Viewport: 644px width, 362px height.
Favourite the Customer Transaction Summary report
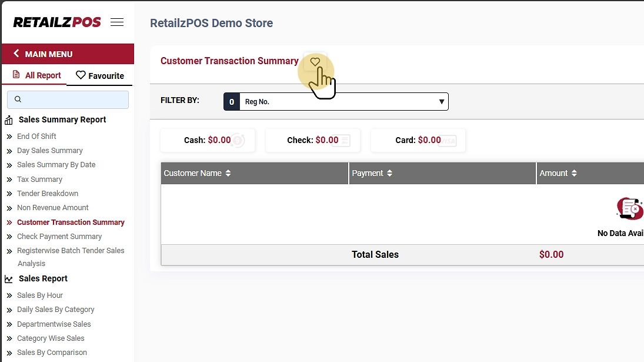coord(315,62)
